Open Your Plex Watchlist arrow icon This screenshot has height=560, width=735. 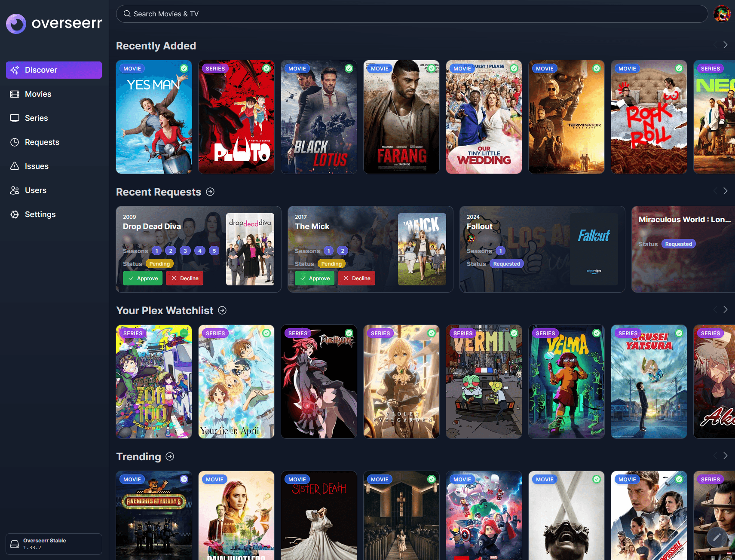pos(222,310)
